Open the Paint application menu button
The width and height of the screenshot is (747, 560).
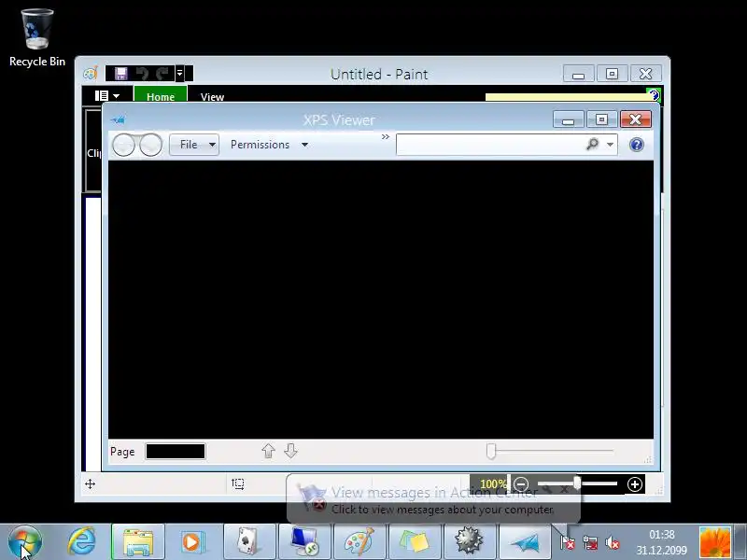(x=106, y=96)
